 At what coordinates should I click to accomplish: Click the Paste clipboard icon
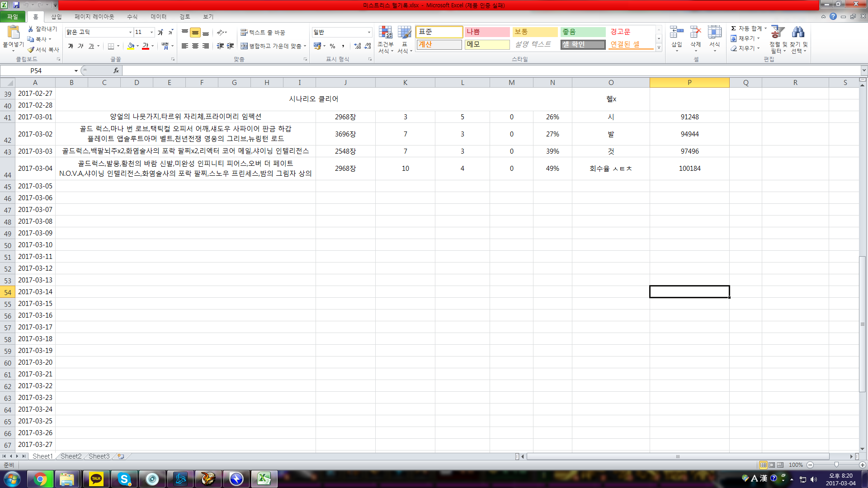[14, 32]
